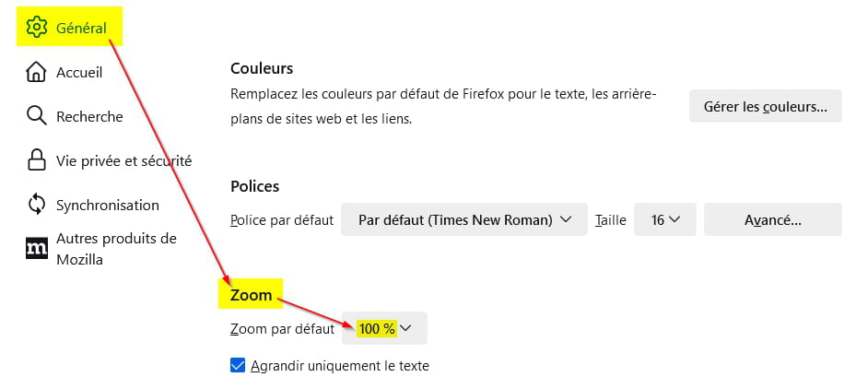Click the Avancé fonts button
The height and width of the screenshot is (377, 868).
pyautogui.click(x=773, y=219)
